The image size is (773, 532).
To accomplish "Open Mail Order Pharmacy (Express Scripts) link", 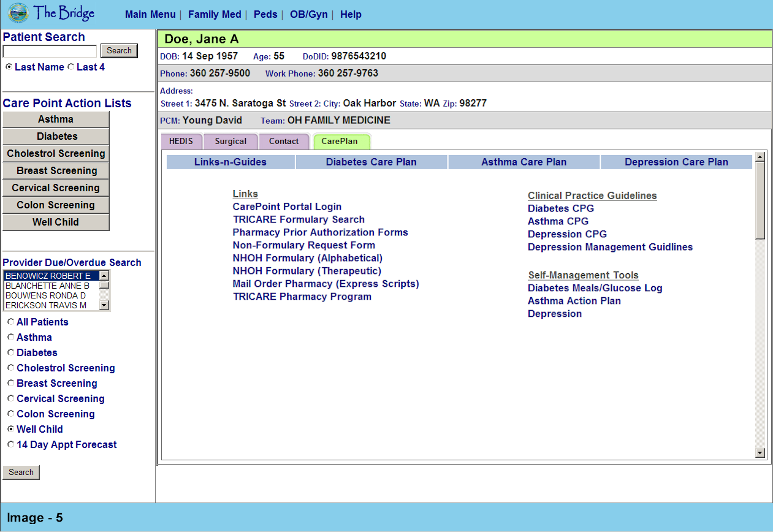I will [x=326, y=284].
